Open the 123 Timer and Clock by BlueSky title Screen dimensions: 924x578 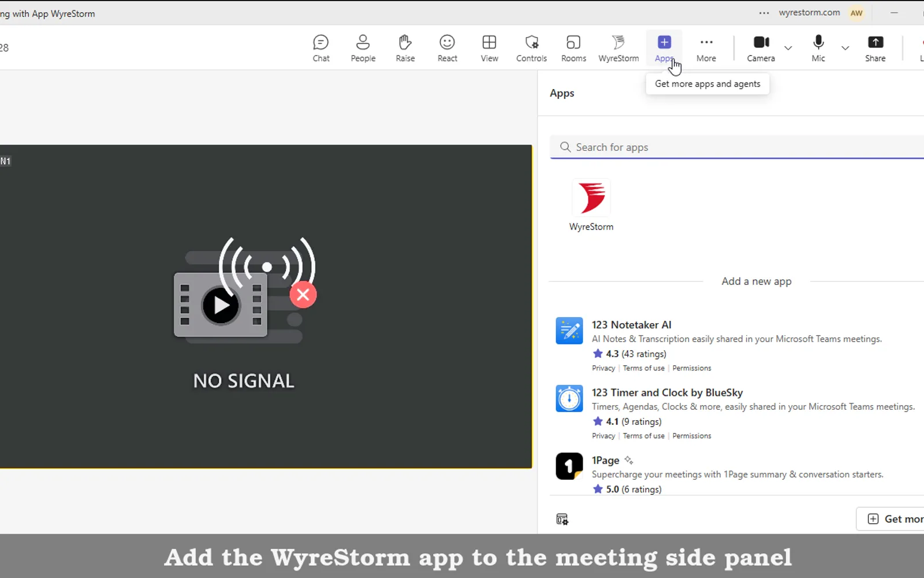667,392
